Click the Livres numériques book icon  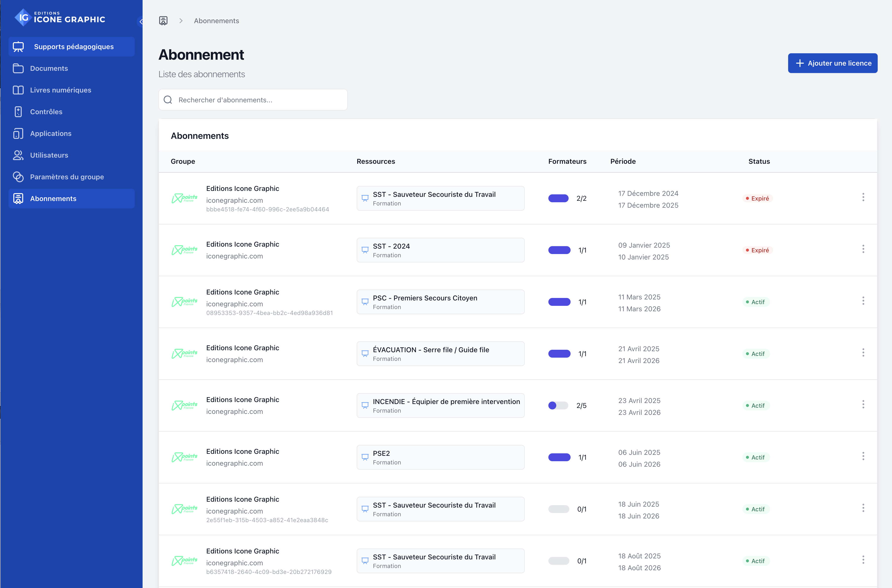[x=18, y=90]
